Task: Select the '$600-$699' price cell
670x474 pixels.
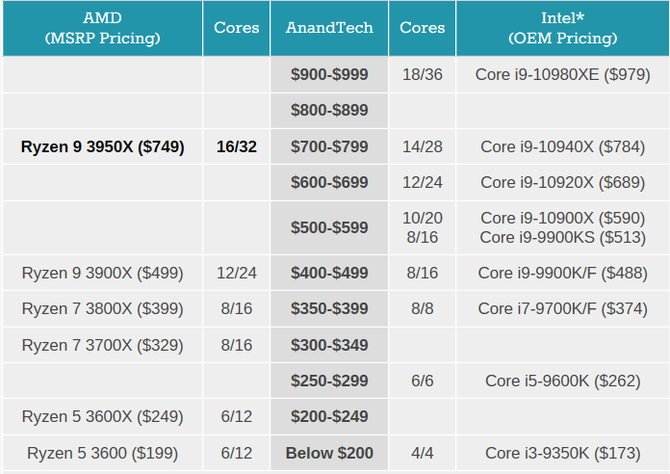Action: (329, 183)
